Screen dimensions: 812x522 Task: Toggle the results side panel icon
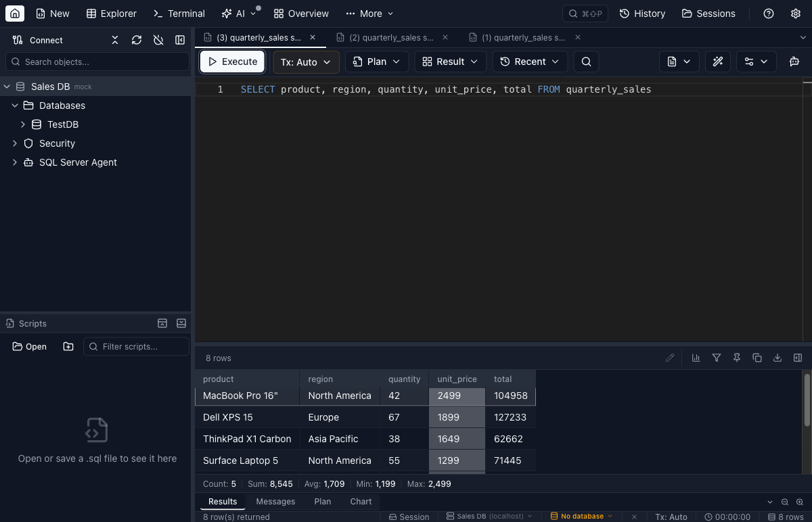coord(798,358)
